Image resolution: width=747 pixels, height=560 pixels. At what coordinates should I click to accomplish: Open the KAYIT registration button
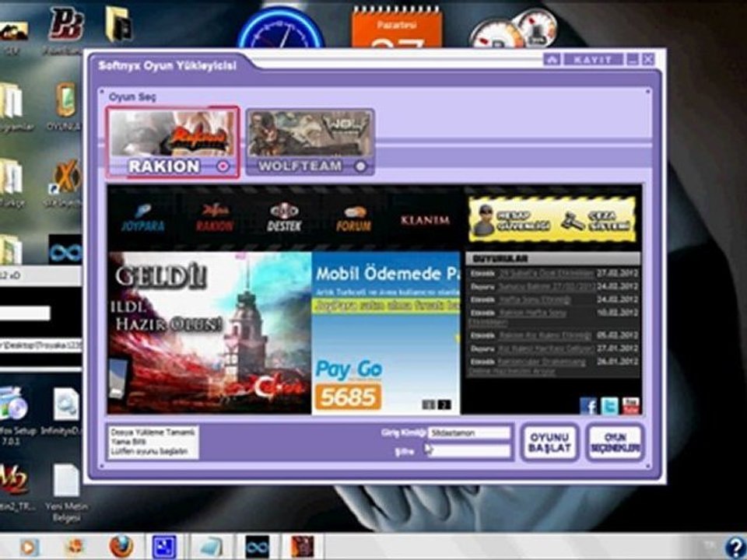click(593, 60)
